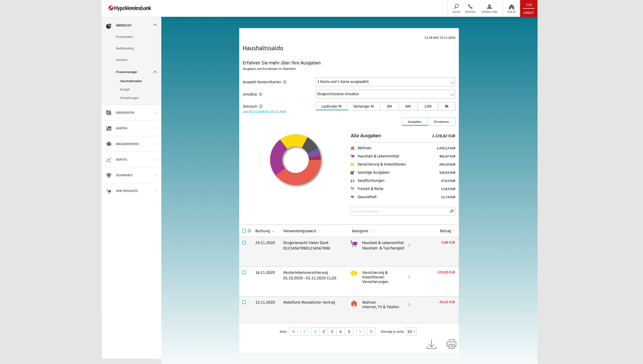Click the Wohnen house icon in legend
643x364 pixels.
click(352, 148)
